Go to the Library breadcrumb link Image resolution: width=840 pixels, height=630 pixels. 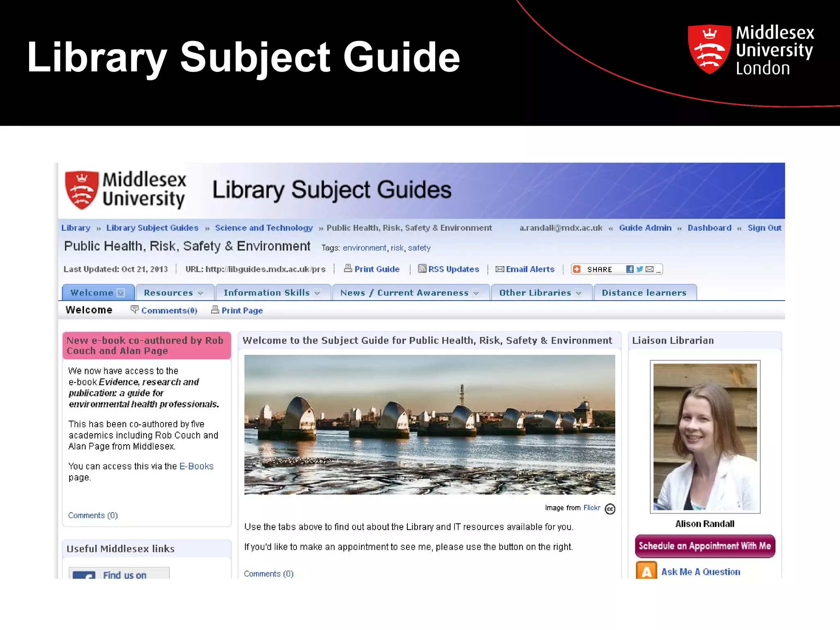[x=76, y=228]
